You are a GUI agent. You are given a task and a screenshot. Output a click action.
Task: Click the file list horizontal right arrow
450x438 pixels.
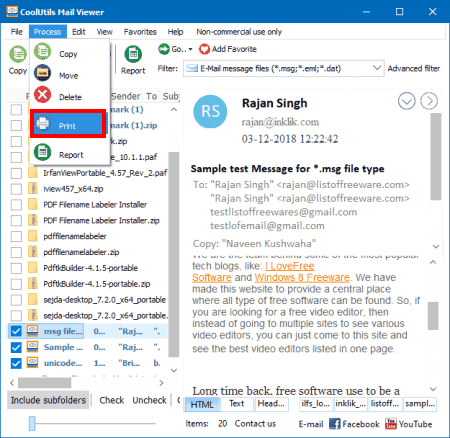(161, 383)
